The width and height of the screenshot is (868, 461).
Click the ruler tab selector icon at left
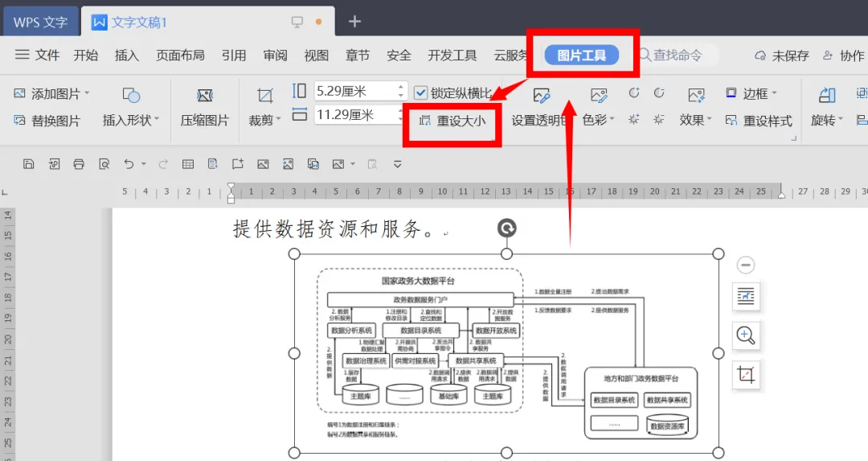tap(5, 192)
